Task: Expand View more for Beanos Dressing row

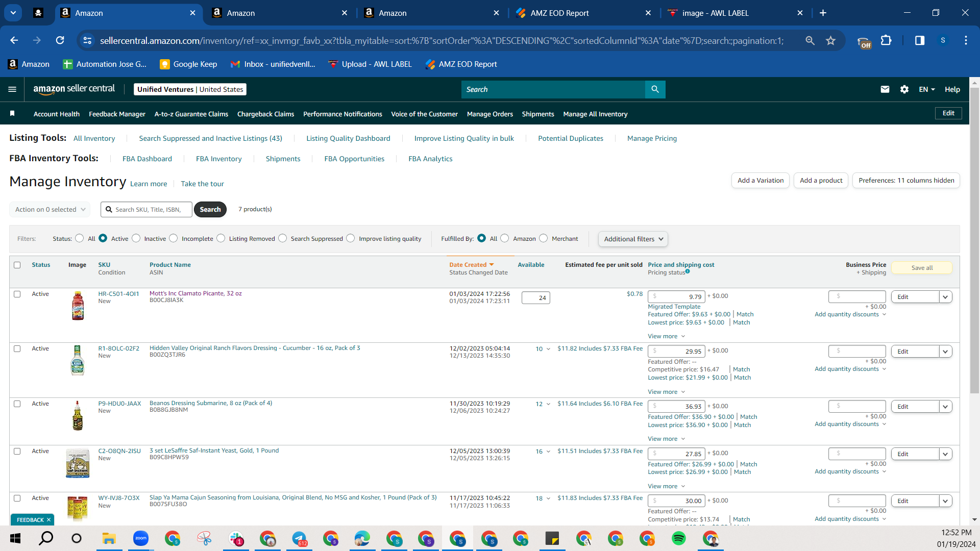Action: (x=666, y=439)
